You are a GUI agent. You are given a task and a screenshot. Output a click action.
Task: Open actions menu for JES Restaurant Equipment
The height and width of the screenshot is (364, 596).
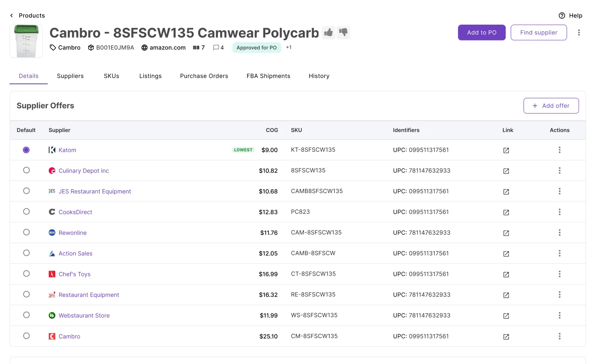pyautogui.click(x=559, y=191)
